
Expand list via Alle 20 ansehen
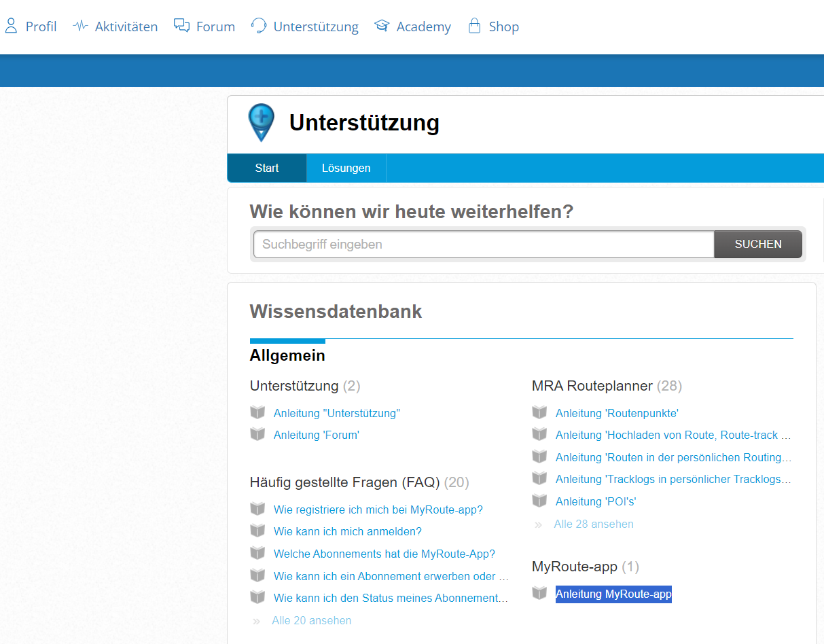click(311, 620)
